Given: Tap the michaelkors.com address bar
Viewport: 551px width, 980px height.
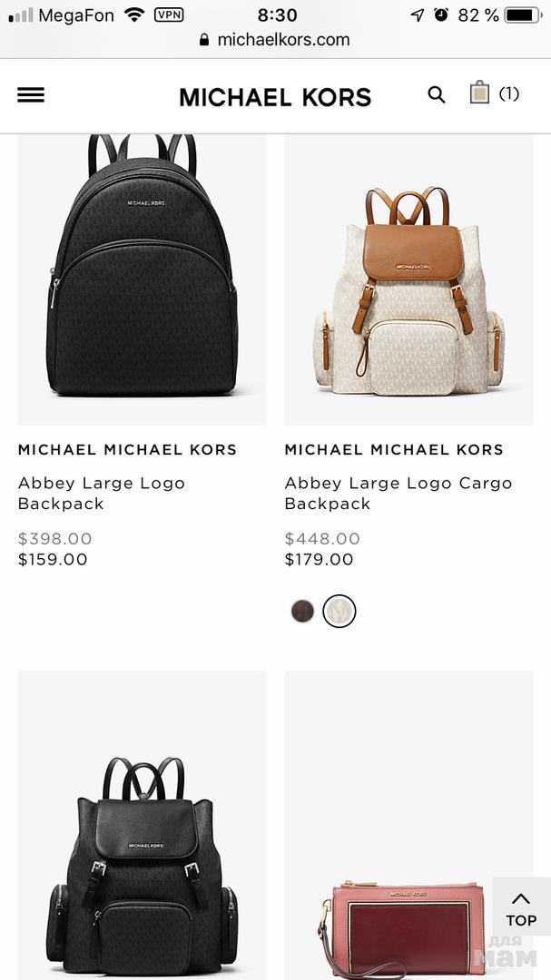Looking at the screenshot, I should [275, 40].
